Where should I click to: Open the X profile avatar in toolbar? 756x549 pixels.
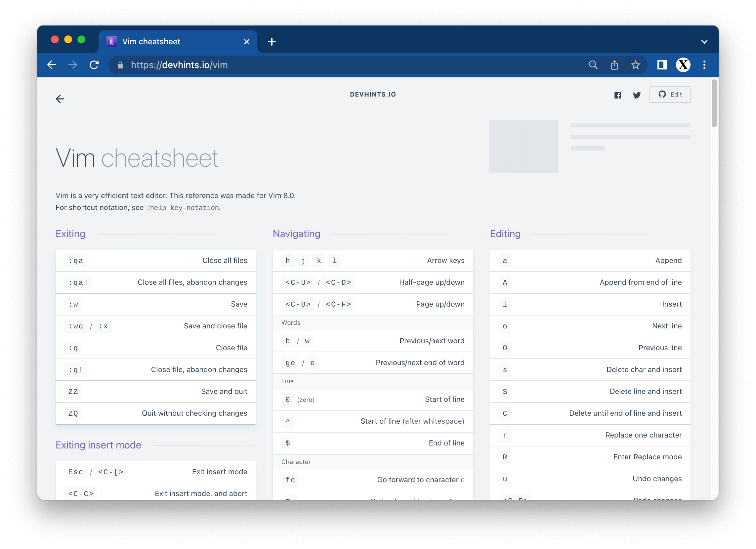pyautogui.click(x=683, y=65)
